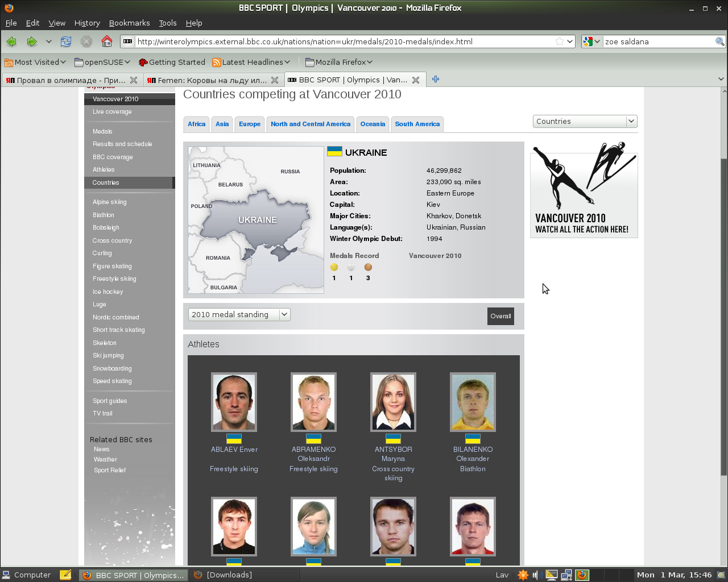Screen dimensions: 728x582
Task: Open the Bookmarks menu
Action: 129,23
